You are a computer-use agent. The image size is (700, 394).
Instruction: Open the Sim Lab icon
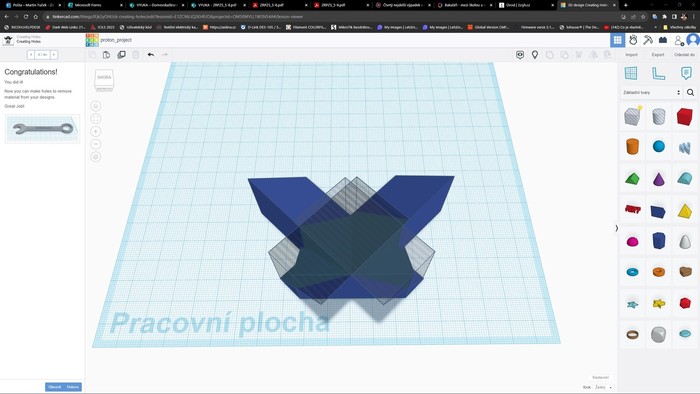(633, 40)
